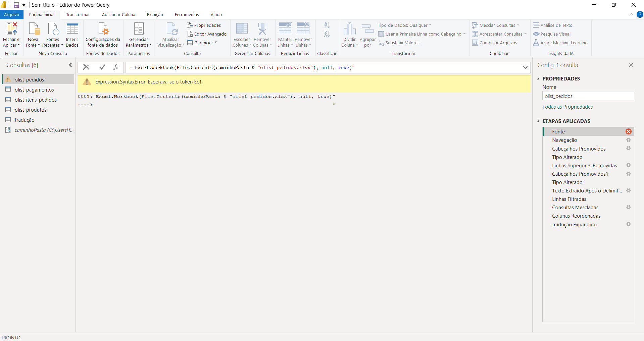Viewport: 644px width, 341px height.
Task: Click the Agrupar por icon
Action: 367,29
